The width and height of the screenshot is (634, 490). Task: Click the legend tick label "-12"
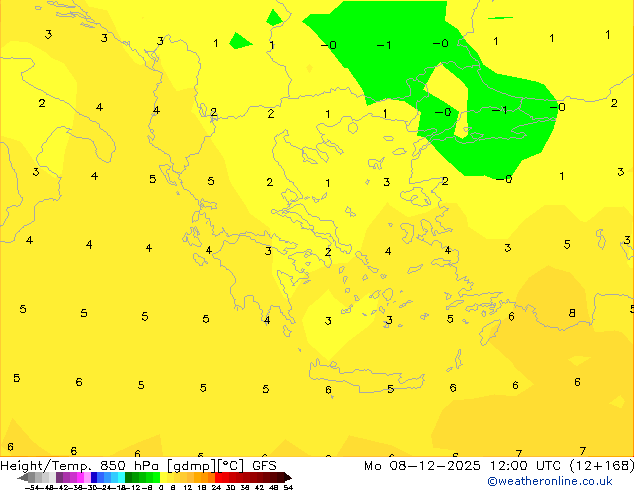133,487
